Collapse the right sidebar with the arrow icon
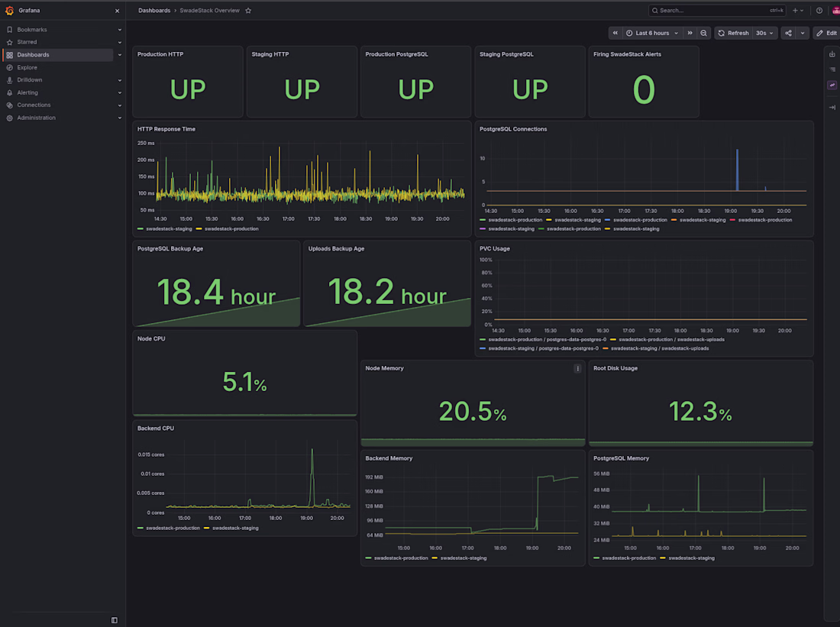 click(832, 107)
